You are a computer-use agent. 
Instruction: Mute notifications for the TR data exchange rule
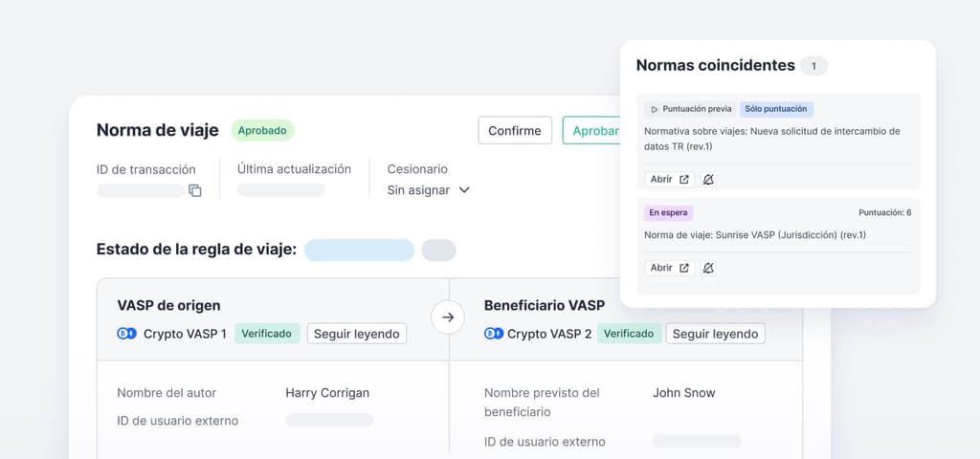[x=708, y=179]
